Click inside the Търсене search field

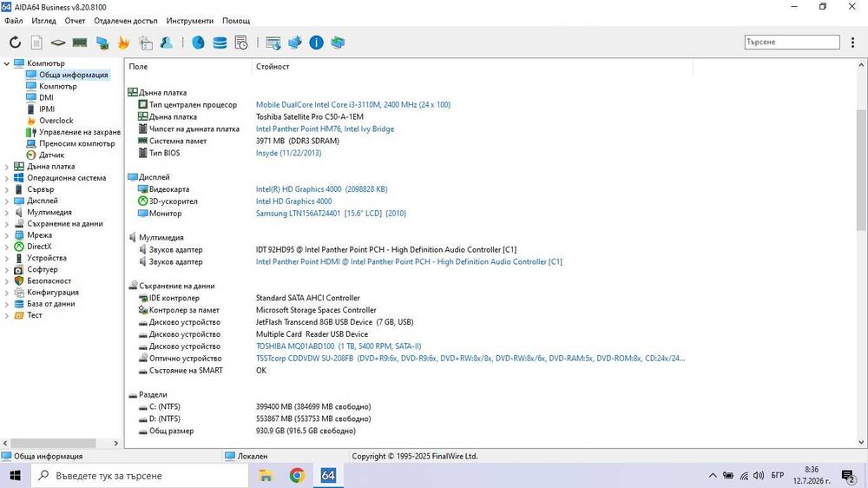[792, 42]
